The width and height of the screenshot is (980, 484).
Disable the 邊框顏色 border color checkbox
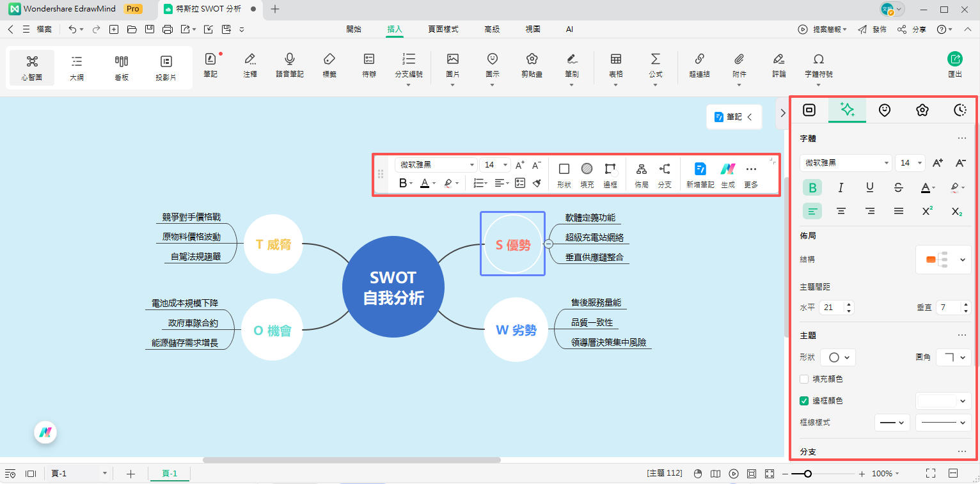(803, 400)
